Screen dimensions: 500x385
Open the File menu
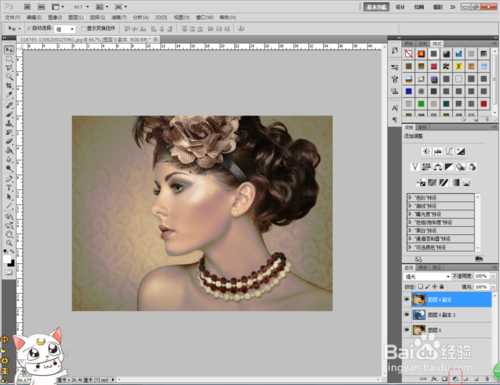pyautogui.click(x=13, y=17)
